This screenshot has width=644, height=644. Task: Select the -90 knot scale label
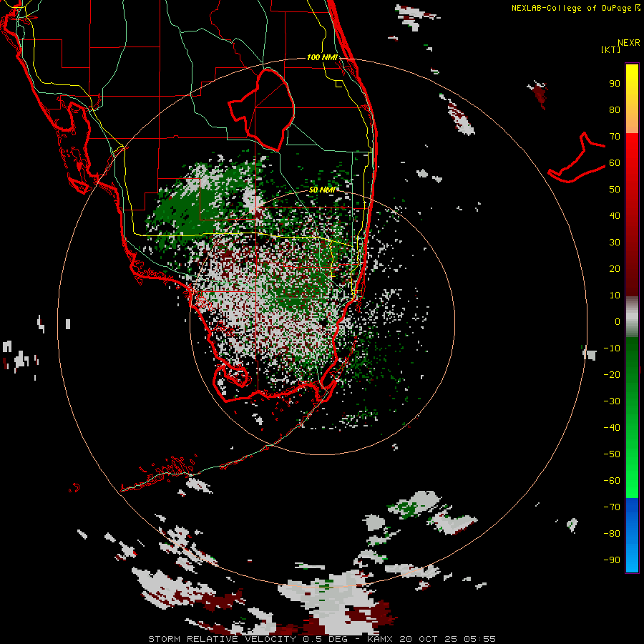tap(612, 560)
